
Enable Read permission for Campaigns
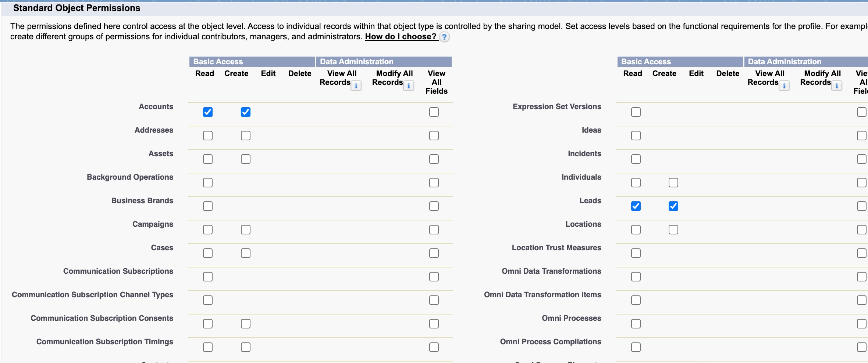click(208, 230)
